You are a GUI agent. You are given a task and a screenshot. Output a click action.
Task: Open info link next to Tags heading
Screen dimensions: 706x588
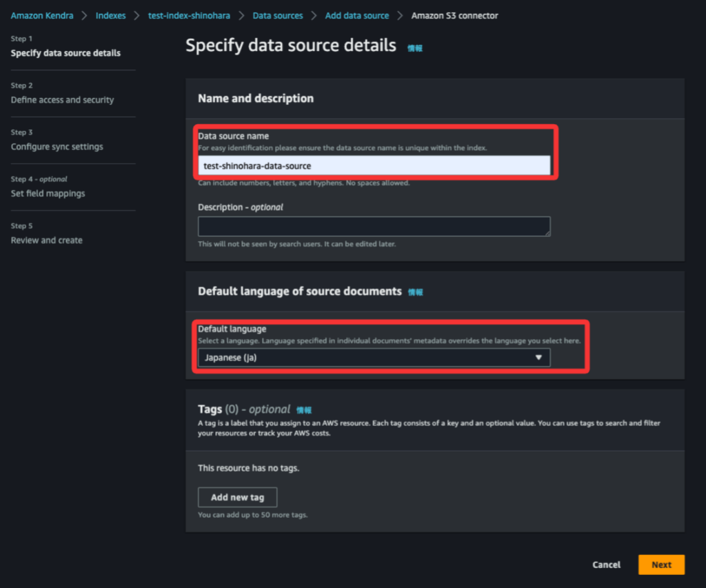point(304,410)
